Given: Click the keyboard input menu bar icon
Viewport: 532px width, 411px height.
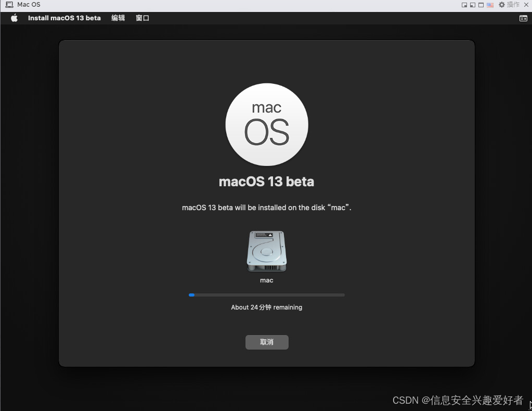Looking at the screenshot, I should (x=523, y=18).
